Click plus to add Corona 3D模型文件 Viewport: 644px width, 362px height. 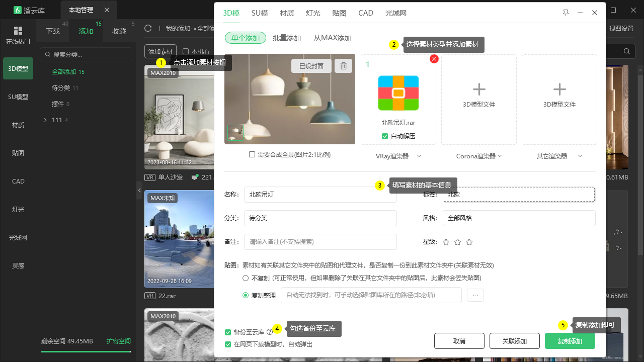[479, 89]
